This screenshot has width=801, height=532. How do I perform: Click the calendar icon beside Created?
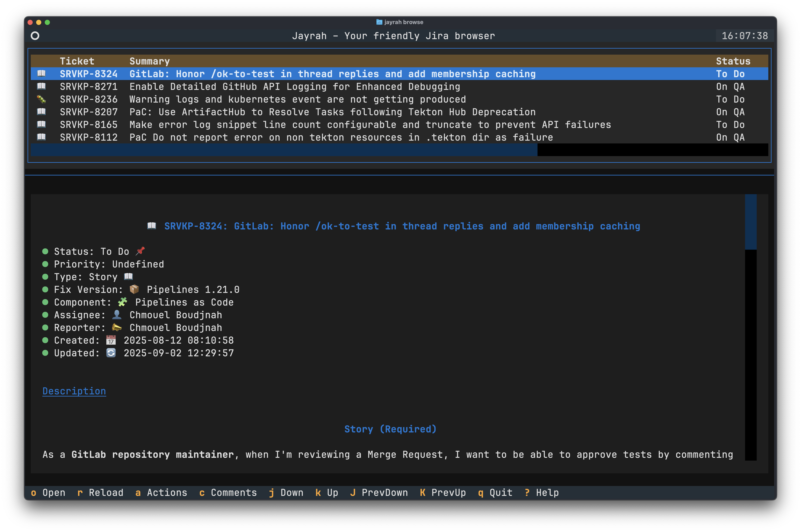[x=111, y=340]
